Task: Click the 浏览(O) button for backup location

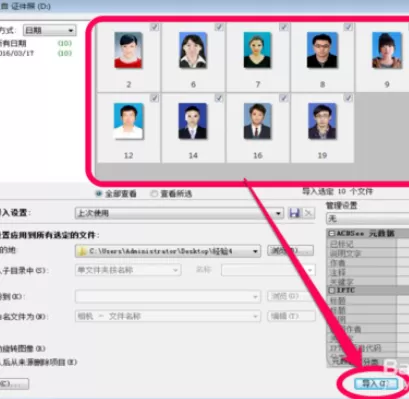Action: 290,296
